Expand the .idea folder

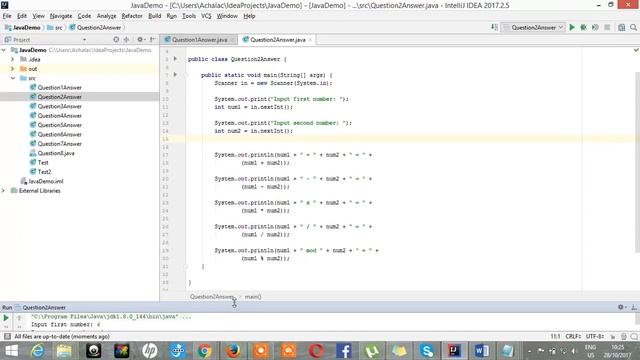13,59
